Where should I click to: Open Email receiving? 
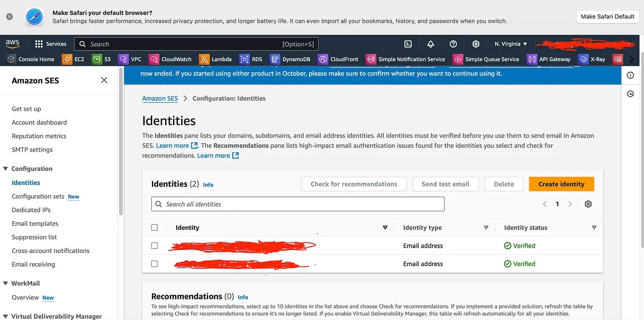33,264
